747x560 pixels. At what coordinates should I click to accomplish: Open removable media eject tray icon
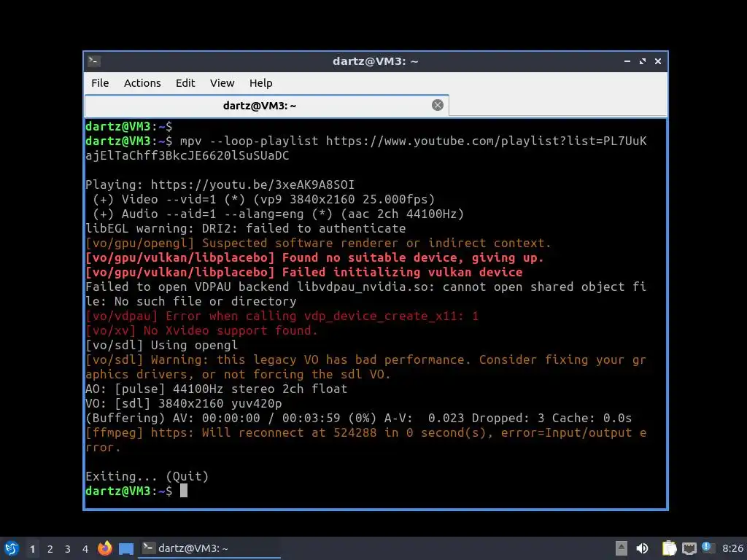click(622, 548)
